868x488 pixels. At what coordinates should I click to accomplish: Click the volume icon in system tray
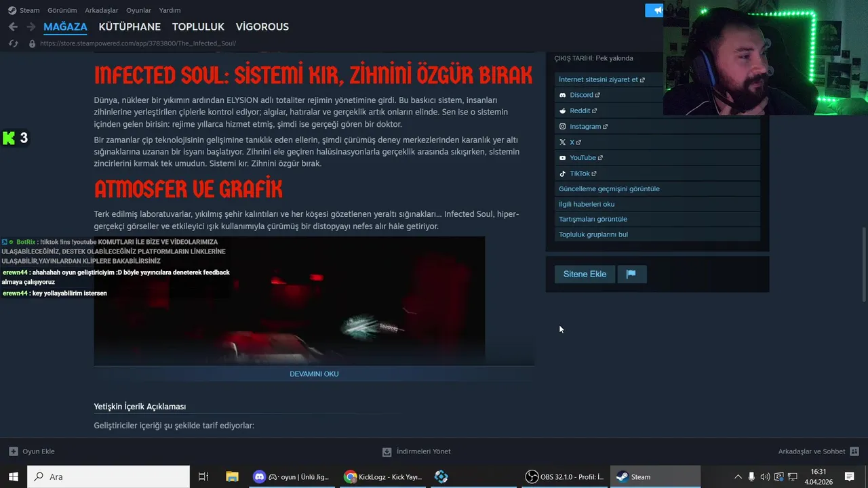coord(765,476)
